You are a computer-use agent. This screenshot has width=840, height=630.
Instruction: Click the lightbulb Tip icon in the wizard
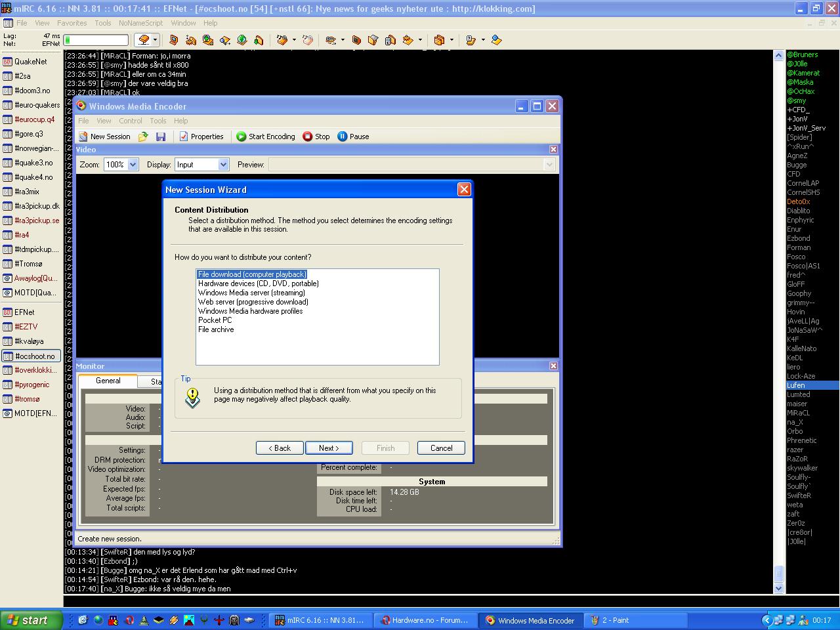coord(192,397)
